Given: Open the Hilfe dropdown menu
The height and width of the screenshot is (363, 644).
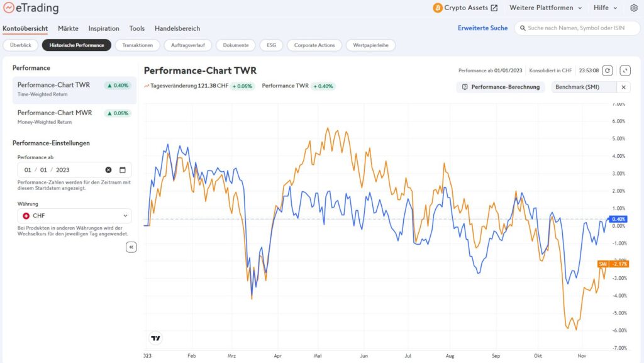Looking at the screenshot, I should pos(606,8).
